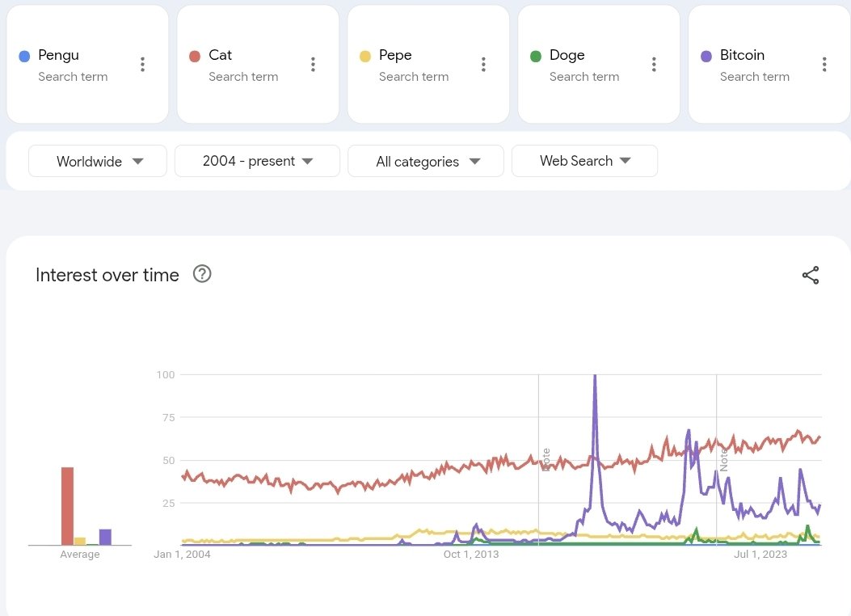Click the red Cat average bar
Image resolution: width=851 pixels, height=616 pixels.
(x=67, y=506)
